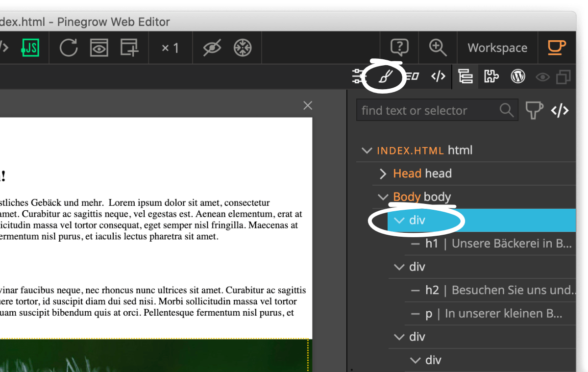Collapse the div below the p element
This screenshot has height=372, width=588.
399,337
